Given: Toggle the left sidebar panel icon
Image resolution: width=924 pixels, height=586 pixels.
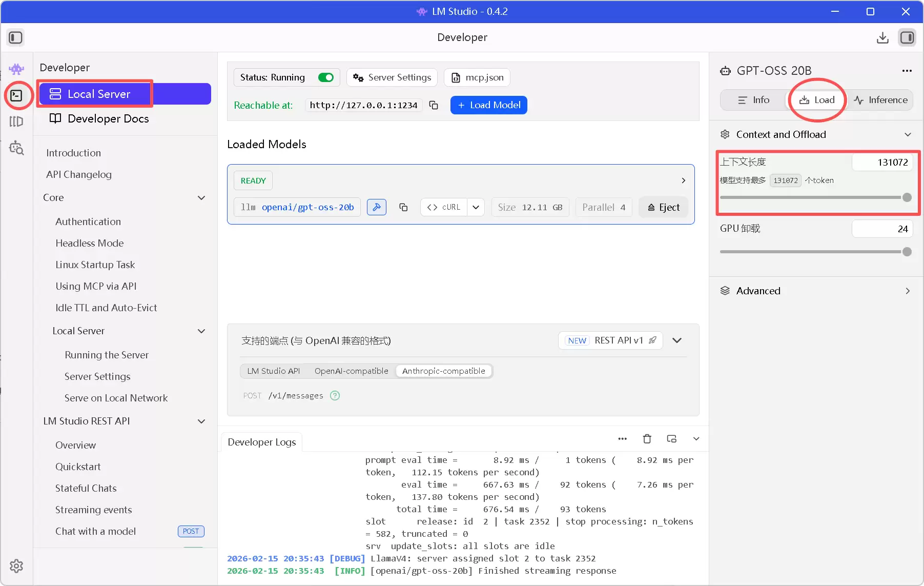Looking at the screenshot, I should pos(15,37).
